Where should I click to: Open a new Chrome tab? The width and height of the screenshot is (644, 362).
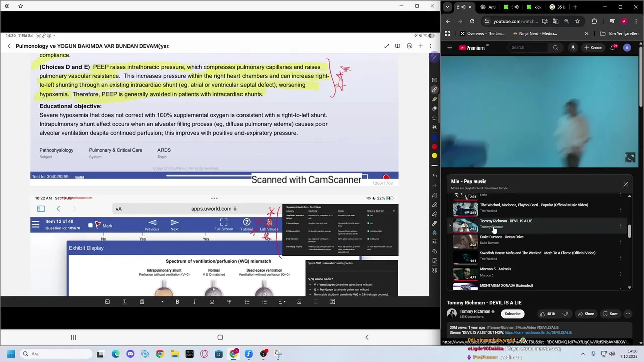(575, 7)
